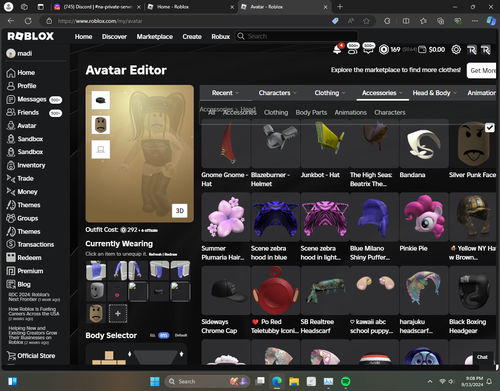The image size is (500, 391).
Task: Click the Get More button
Action: point(482,70)
